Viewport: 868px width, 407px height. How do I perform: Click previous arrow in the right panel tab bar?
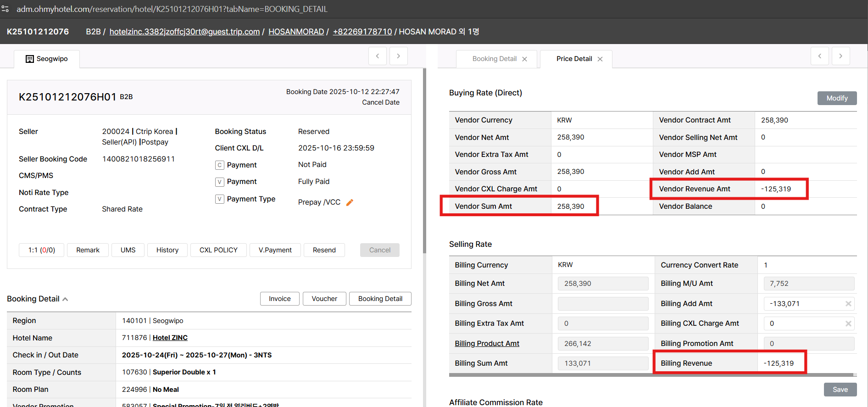coord(819,56)
